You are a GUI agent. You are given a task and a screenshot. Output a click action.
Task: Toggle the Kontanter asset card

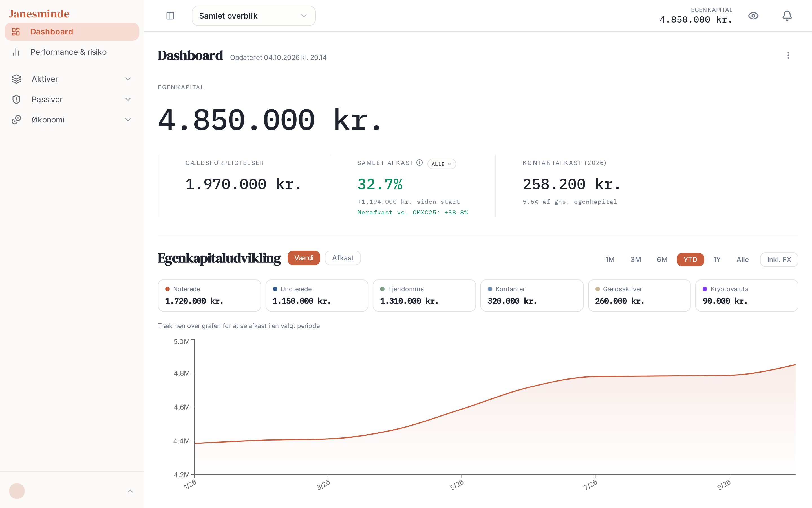[x=532, y=295]
